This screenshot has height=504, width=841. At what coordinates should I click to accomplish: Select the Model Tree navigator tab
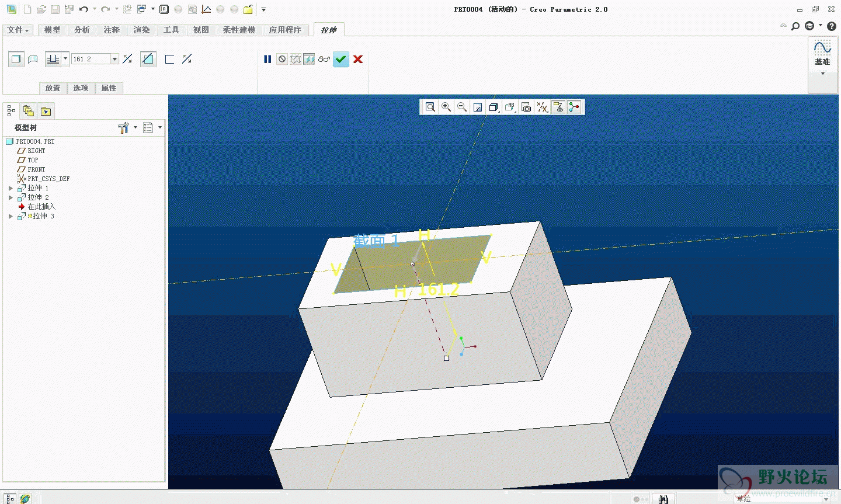[11, 111]
